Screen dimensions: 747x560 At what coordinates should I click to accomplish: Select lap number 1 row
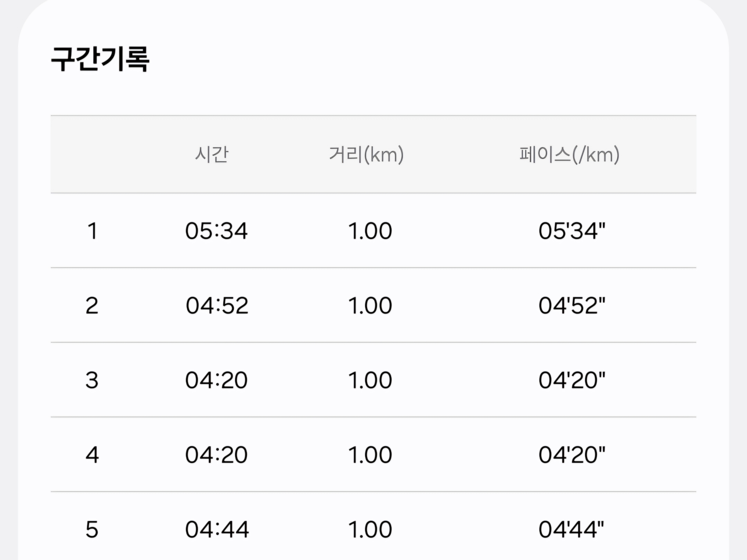(x=373, y=231)
